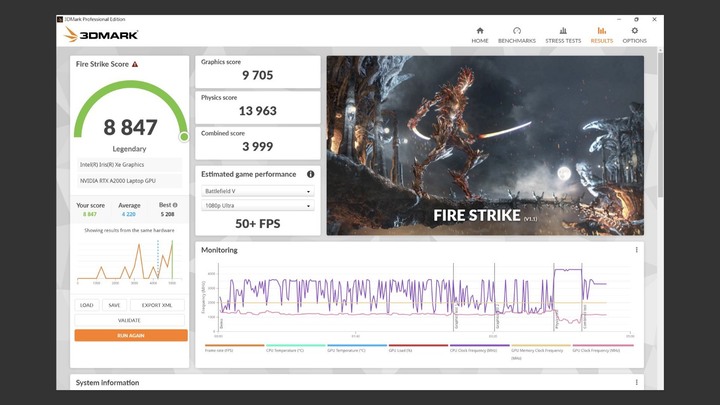Open the Monitoring panel options menu
The height and width of the screenshot is (405, 720).
tap(636, 250)
